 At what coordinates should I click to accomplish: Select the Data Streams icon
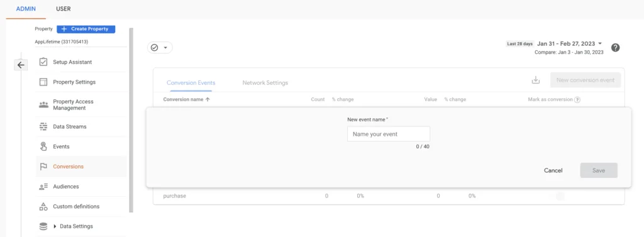coord(43,126)
